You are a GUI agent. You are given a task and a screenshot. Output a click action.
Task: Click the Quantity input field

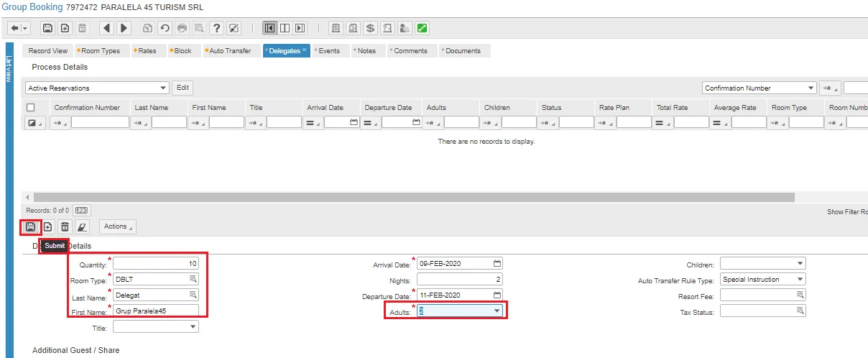[156, 263]
